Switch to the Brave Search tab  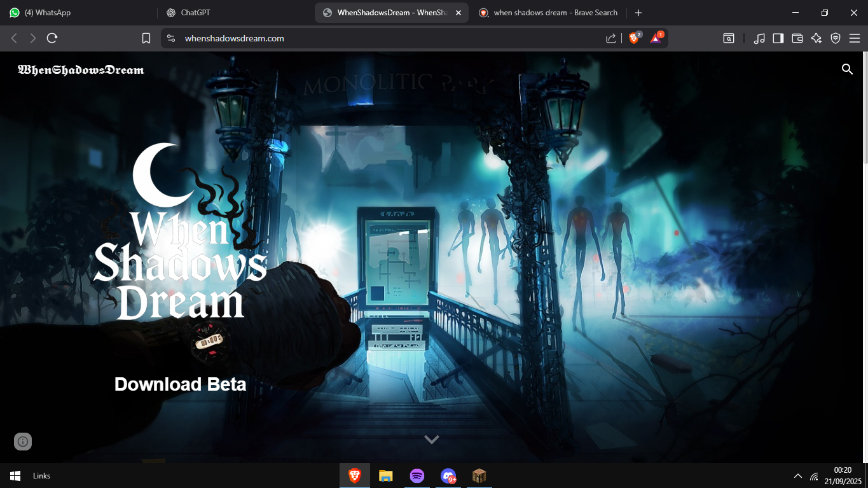[x=548, y=13]
